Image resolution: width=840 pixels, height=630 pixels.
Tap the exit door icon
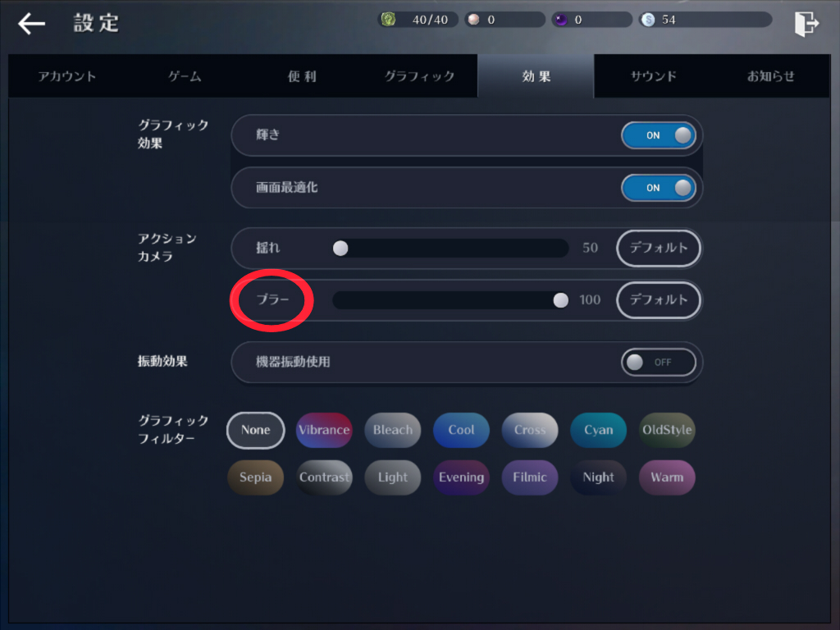tap(807, 24)
